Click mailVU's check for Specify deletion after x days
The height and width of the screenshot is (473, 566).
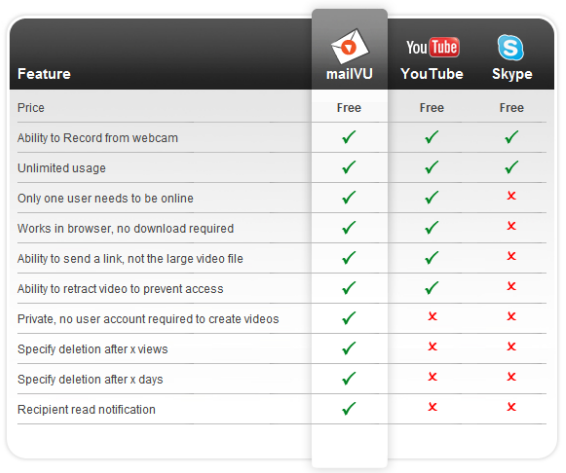pos(349,378)
